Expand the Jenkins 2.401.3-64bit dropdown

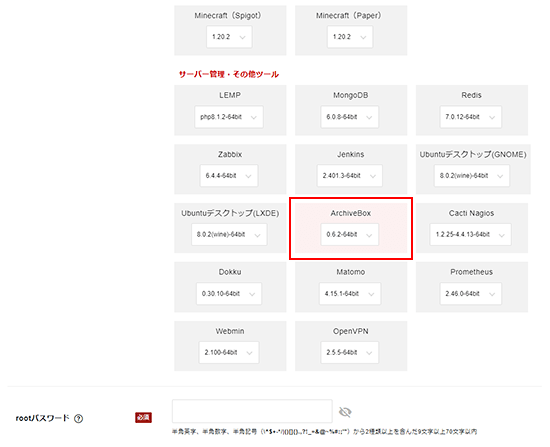pos(350,175)
